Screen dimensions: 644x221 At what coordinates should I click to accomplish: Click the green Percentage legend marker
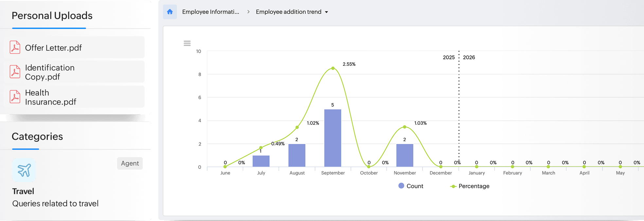[x=453, y=186]
